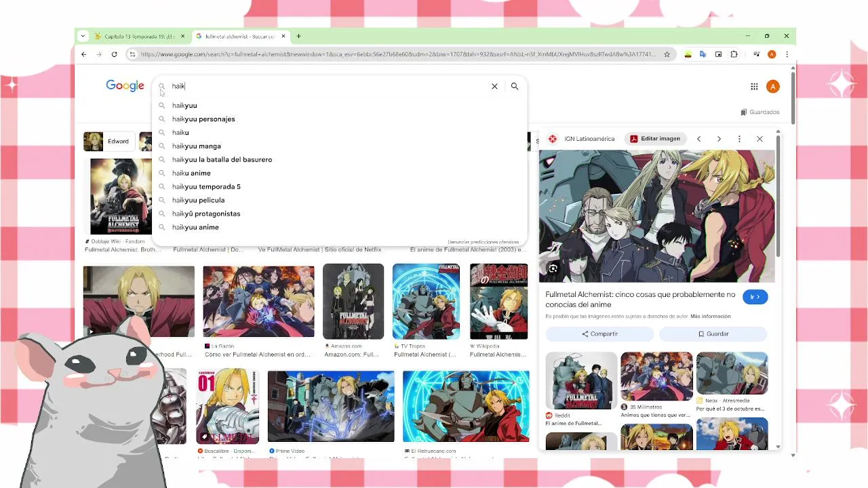Open the picture-in-picture extension icon
This screenshot has width=868, height=488.
718,54
